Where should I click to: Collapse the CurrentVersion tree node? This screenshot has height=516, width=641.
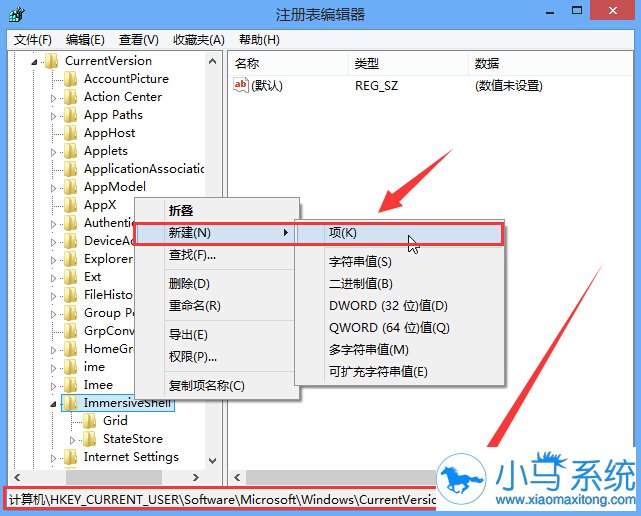[x=34, y=62]
